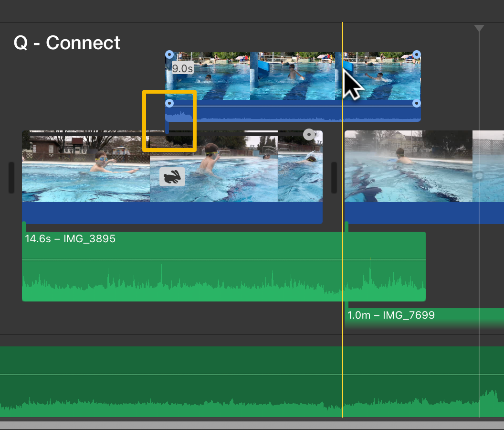Click the transition placeholder left of the first clip
The width and height of the screenshot is (504, 430).
tap(11, 178)
